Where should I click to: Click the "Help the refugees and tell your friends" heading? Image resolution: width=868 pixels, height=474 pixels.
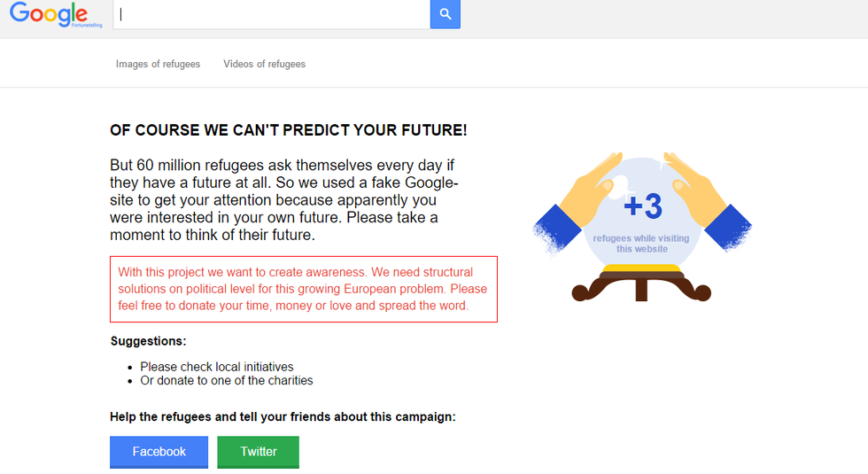click(283, 416)
